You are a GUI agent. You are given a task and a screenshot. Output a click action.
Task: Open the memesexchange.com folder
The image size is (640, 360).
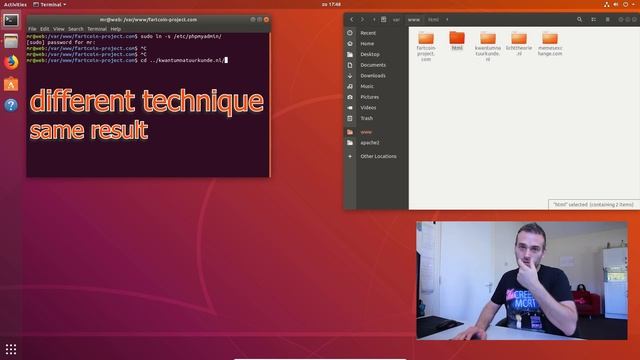[550, 43]
